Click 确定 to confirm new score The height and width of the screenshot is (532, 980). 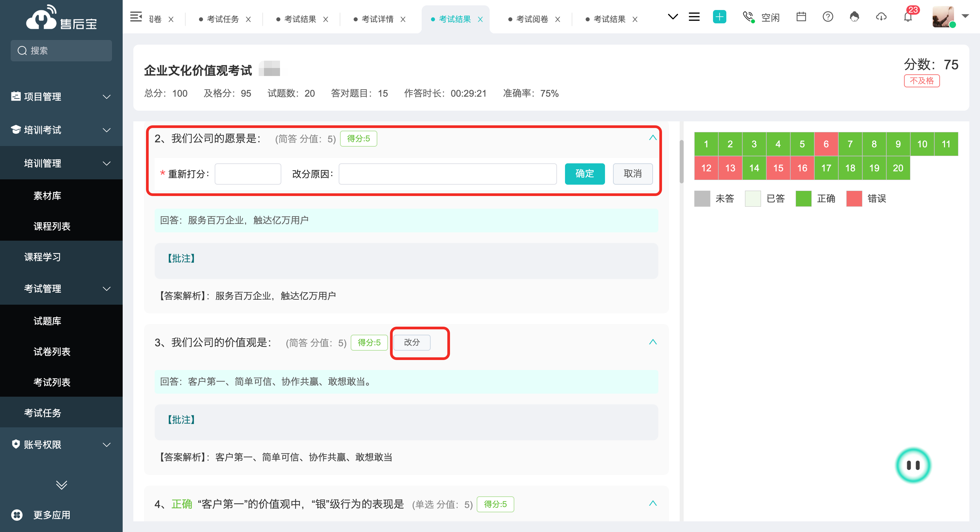click(584, 174)
